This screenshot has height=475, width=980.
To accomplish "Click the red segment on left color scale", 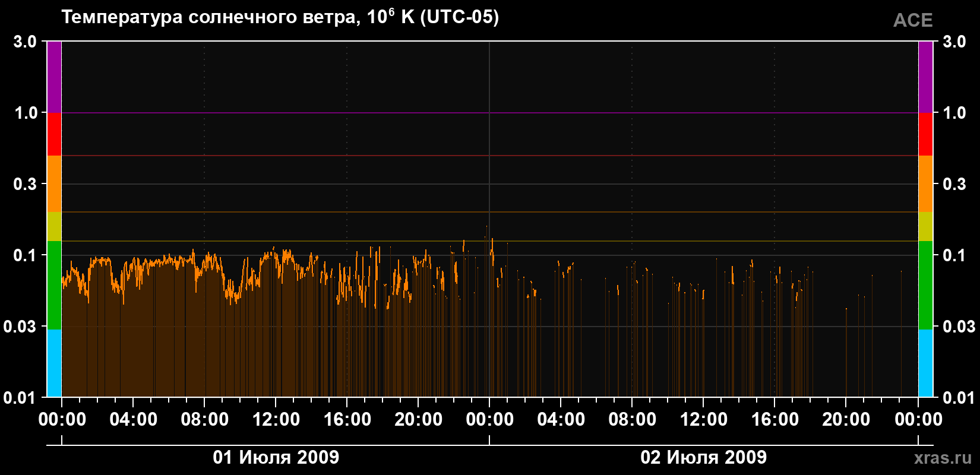I will 54,134.
